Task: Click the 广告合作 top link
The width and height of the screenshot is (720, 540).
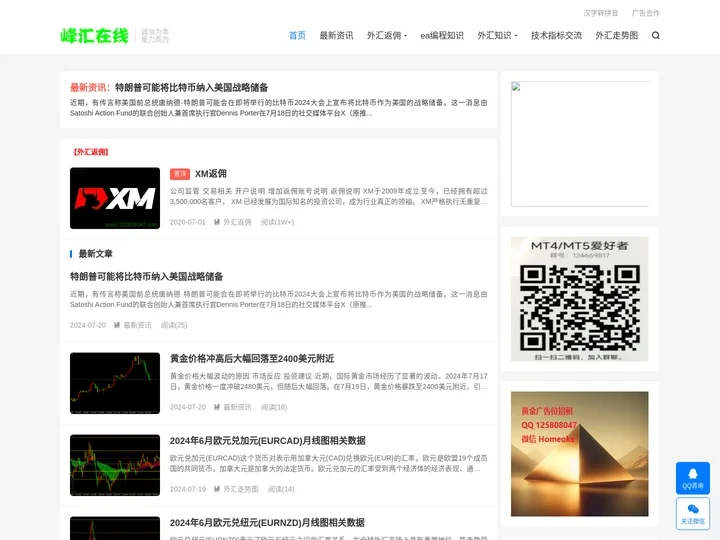Action: point(646,13)
